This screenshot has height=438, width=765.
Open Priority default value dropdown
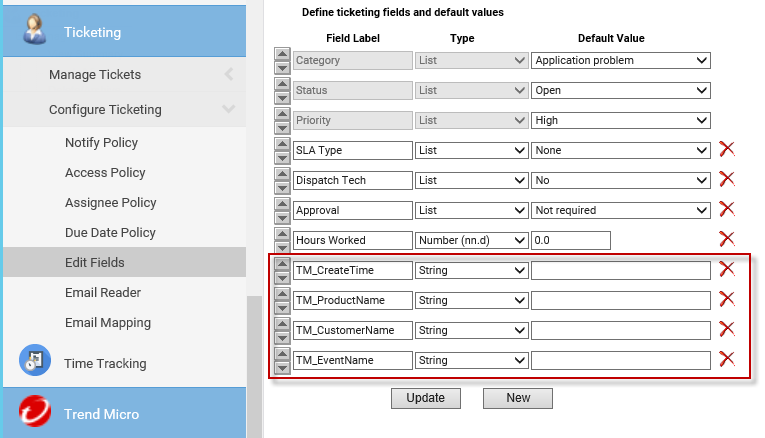(x=620, y=120)
